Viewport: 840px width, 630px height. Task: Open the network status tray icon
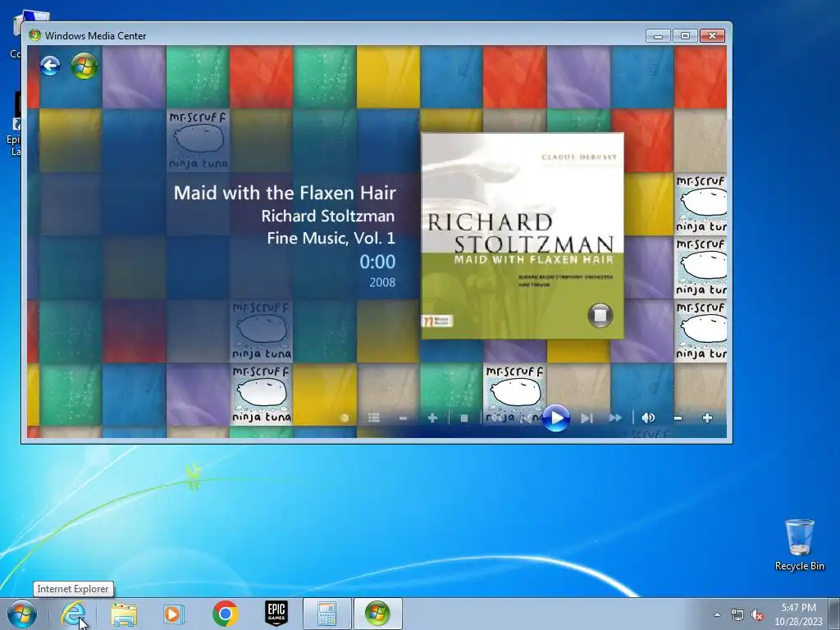pos(737,615)
